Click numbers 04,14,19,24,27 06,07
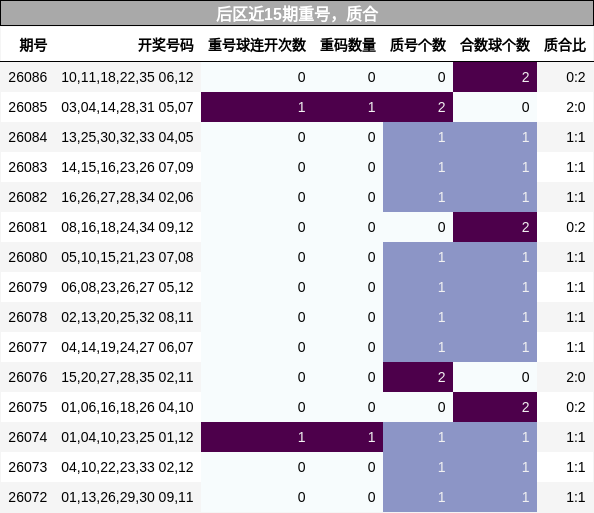The image size is (594, 513). (x=127, y=347)
